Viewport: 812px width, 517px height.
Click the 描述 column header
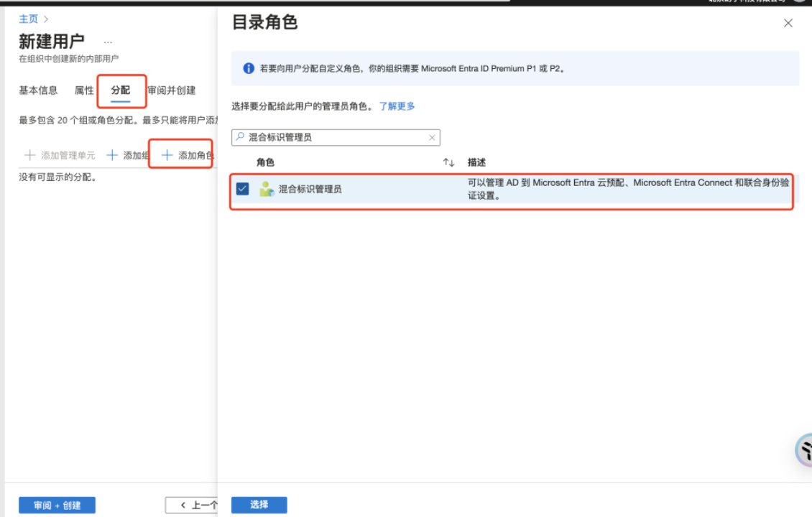tap(476, 162)
